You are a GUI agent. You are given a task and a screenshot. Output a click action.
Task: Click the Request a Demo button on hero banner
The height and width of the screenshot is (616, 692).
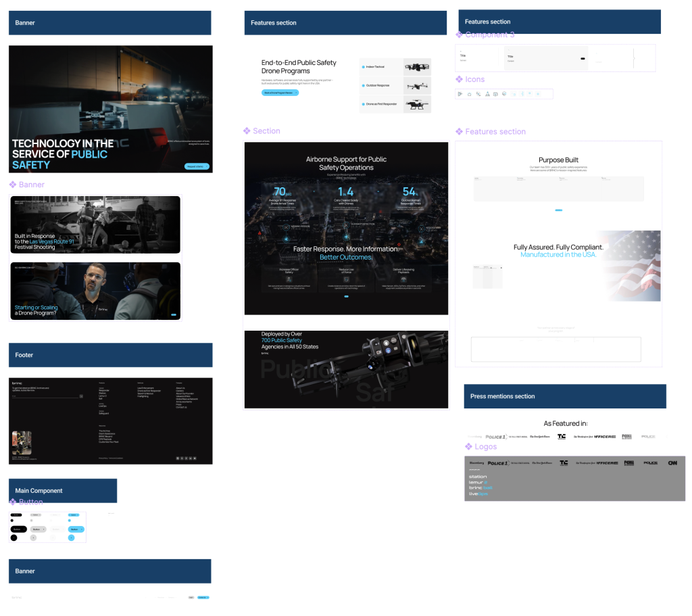(x=197, y=166)
